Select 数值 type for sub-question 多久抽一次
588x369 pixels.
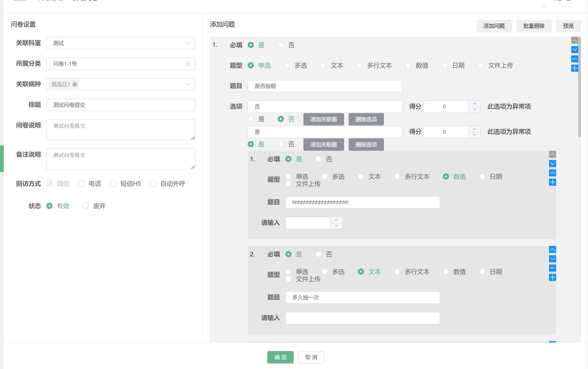[x=446, y=272]
